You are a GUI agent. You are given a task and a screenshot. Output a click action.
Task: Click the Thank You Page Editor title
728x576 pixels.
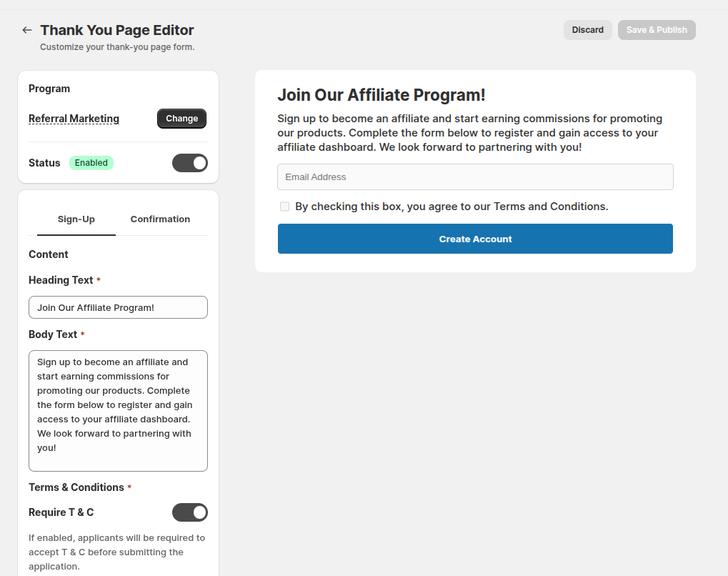pos(117,30)
